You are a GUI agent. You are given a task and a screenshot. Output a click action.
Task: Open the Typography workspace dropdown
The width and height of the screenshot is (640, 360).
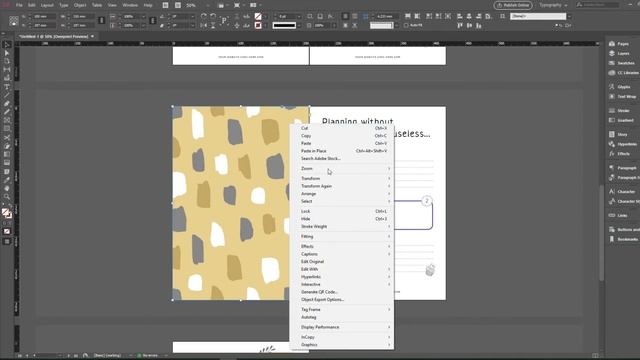click(553, 5)
